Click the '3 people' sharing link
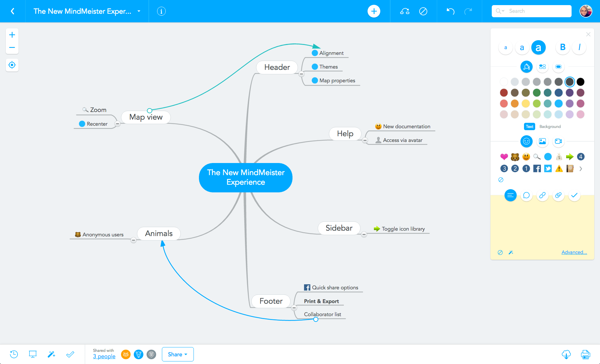 click(x=104, y=356)
